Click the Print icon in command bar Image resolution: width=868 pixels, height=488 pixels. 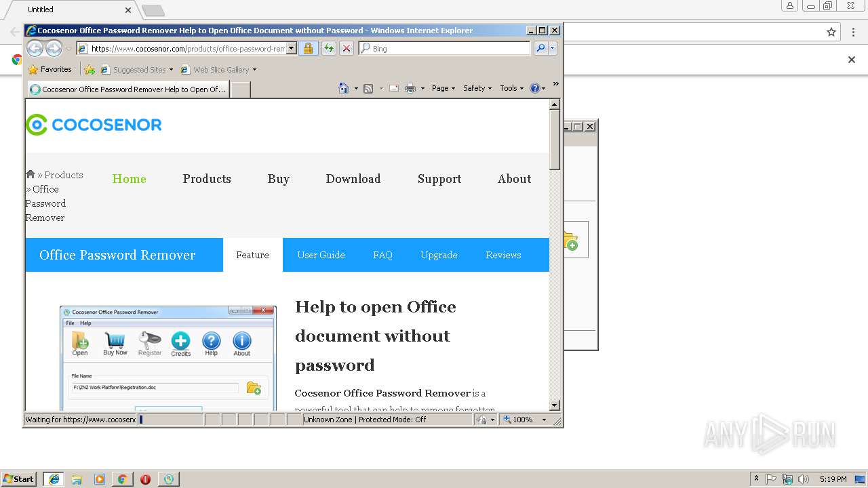click(410, 88)
